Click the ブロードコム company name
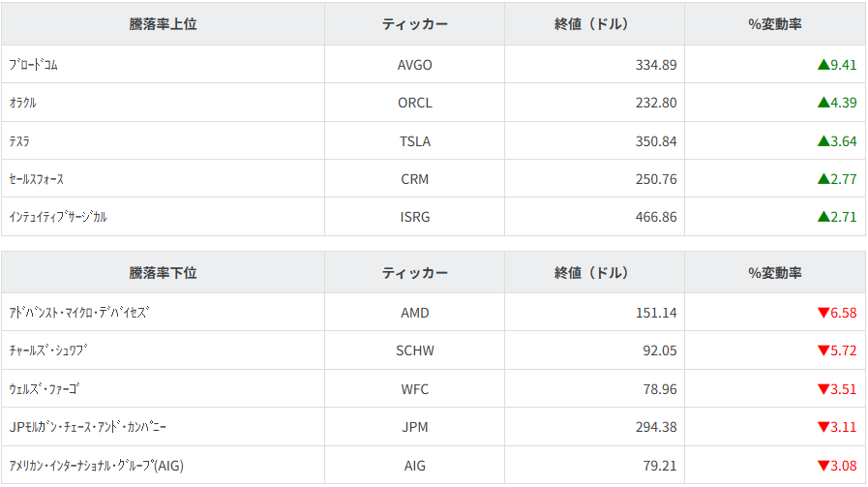The width and height of the screenshot is (868, 487). [x=35, y=65]
